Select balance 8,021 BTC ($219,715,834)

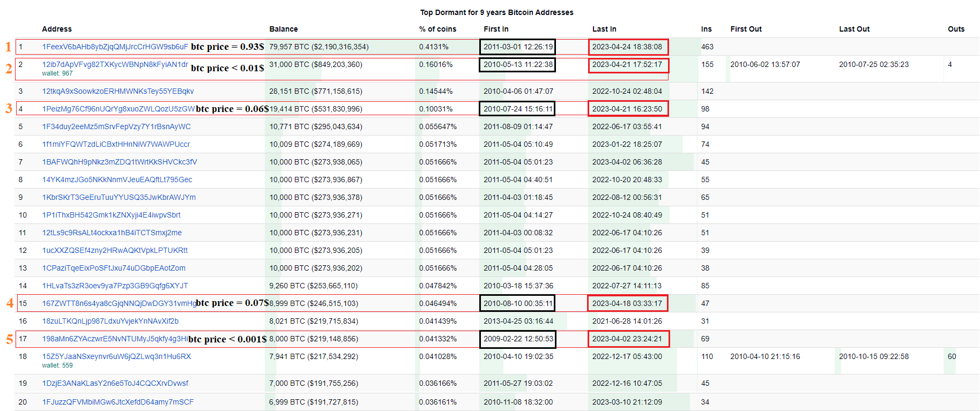(314, 321)
